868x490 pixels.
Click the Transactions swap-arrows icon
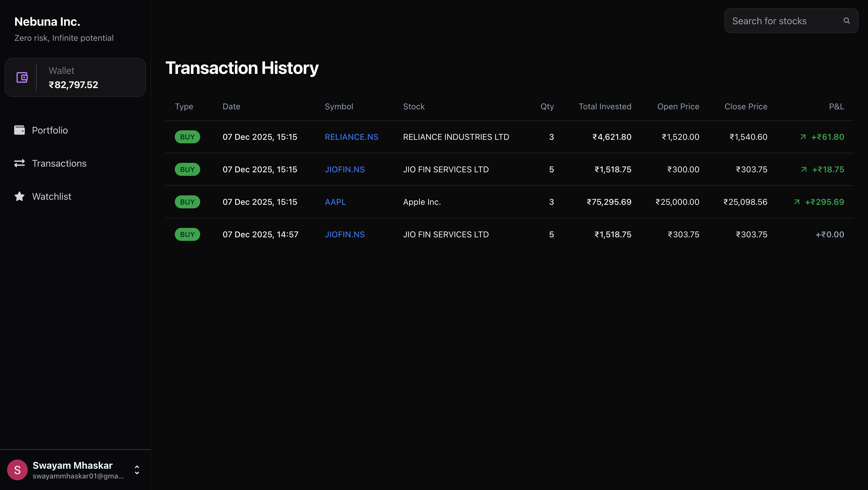pyautogui.click(x=19, y=163)
